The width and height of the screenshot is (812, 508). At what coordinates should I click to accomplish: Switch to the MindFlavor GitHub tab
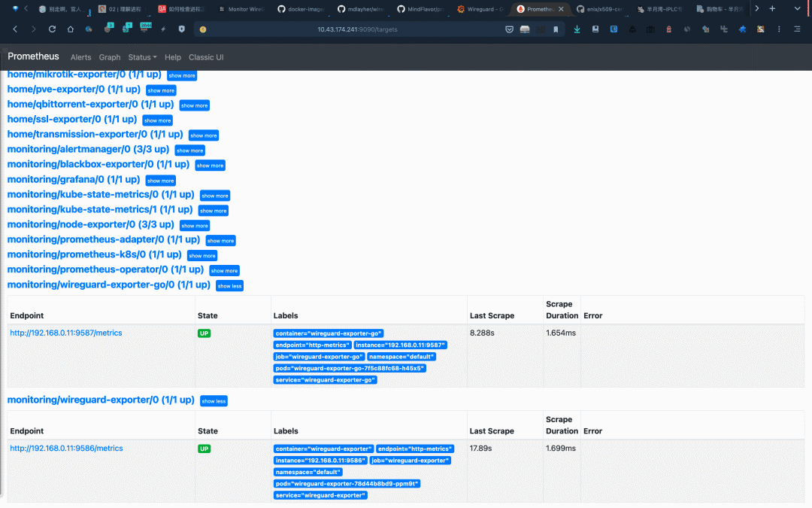click(421, 9)
